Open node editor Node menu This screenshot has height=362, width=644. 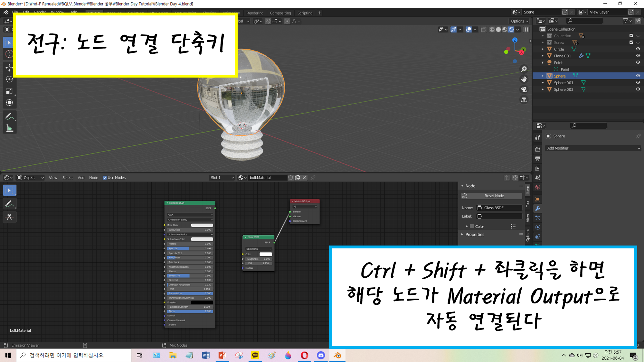tap(94, 178)
